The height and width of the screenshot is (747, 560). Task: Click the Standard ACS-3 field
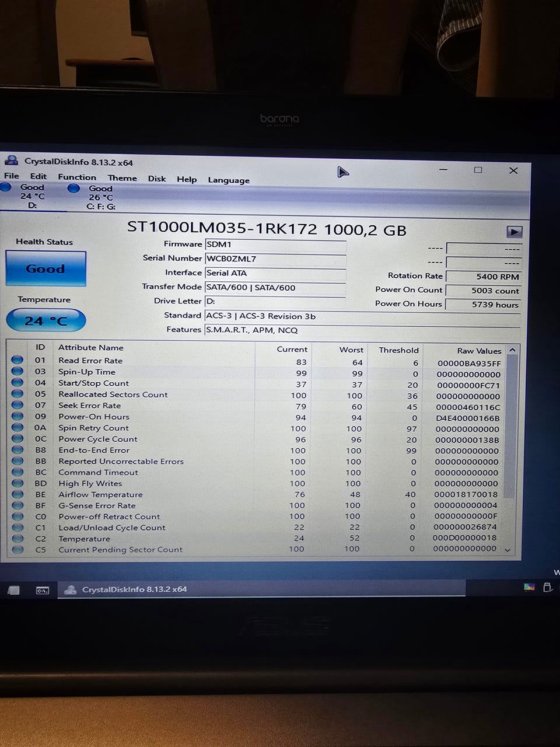tap(362, 316)
